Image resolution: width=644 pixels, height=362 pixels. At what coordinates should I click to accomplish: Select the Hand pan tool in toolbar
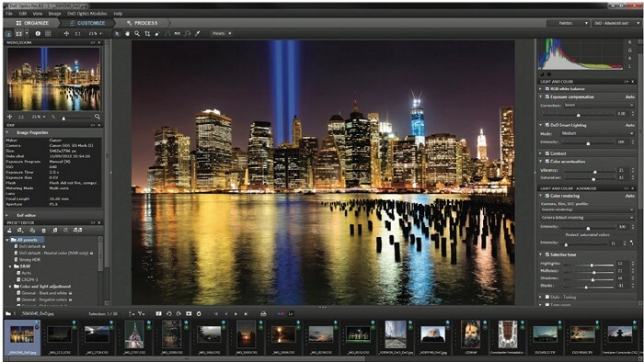127,34
